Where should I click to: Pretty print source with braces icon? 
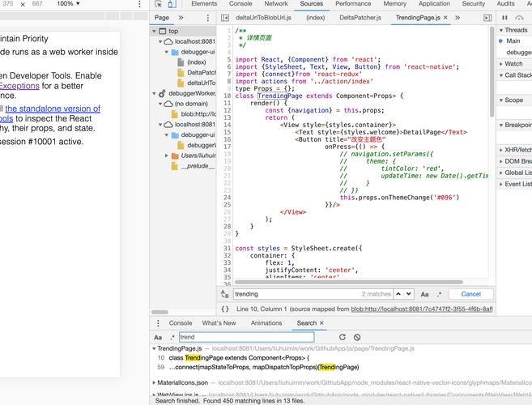(x=225, y=309)
